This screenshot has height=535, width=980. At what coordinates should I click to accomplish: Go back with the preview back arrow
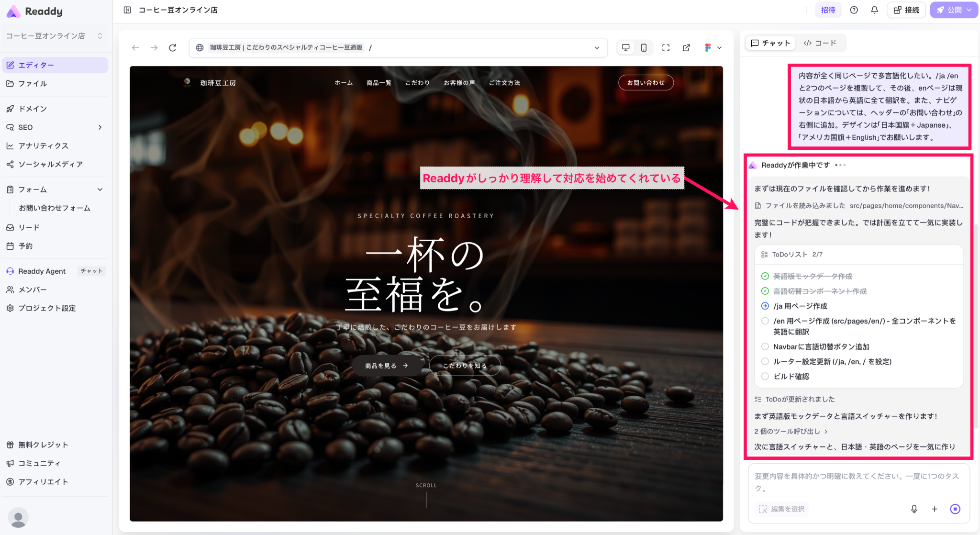click(135, 48)
